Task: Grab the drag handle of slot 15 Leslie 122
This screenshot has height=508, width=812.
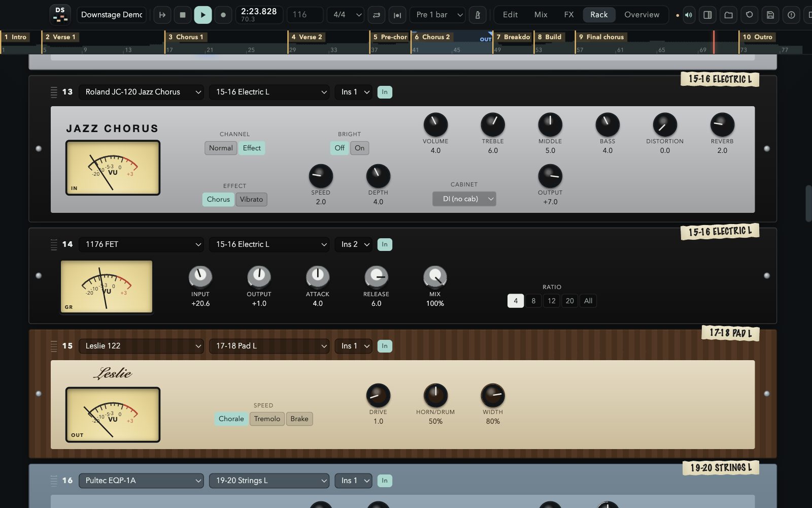Action: (x=54, y=346)
